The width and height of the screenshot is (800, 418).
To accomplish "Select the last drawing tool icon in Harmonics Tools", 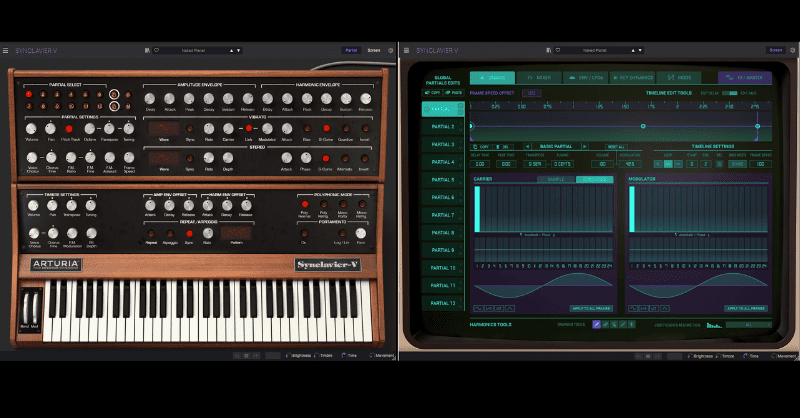I will 632,324.
